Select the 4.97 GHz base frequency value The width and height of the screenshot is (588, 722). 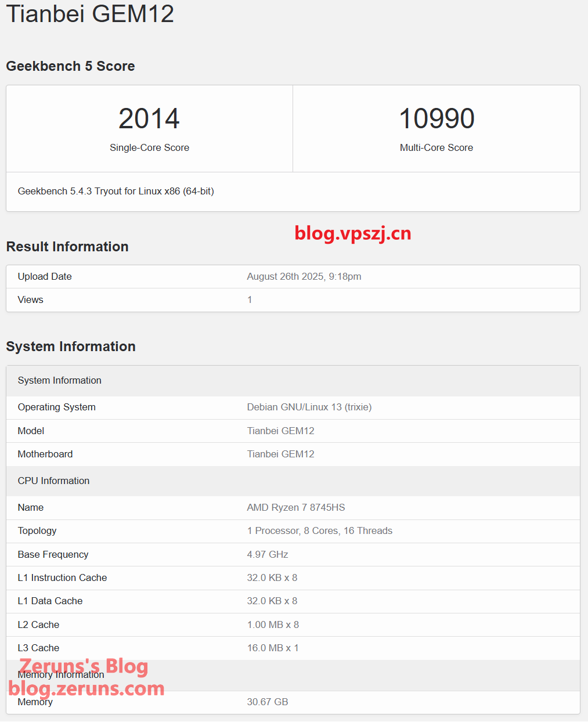coord(268,554)
